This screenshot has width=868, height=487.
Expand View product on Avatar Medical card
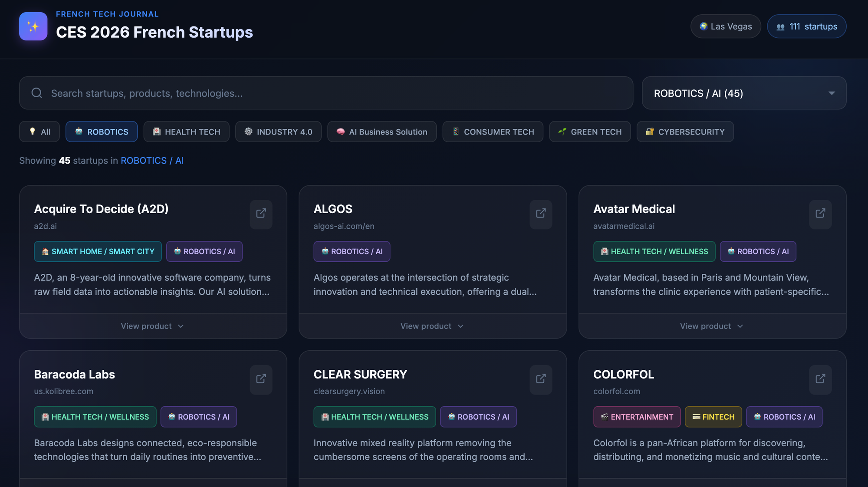[712, 326]
